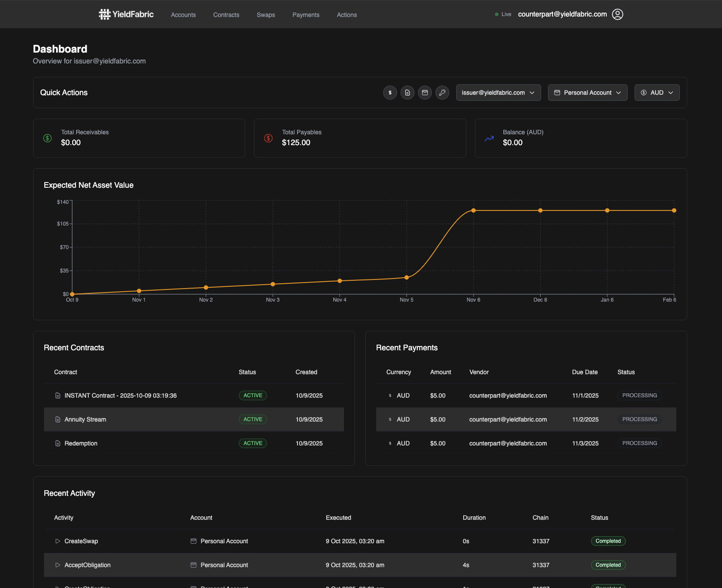Open the user profile avatar icon

pyautogui.click(x=617, y=14)
